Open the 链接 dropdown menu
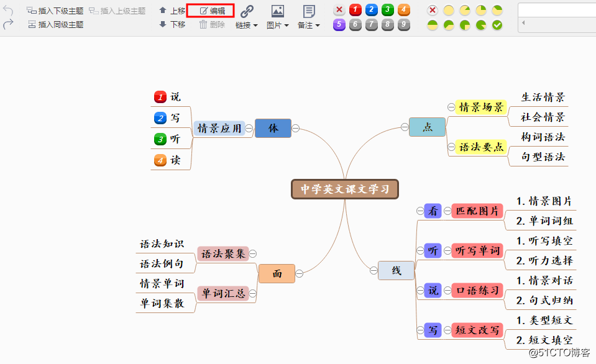 [x=247, y=25]
